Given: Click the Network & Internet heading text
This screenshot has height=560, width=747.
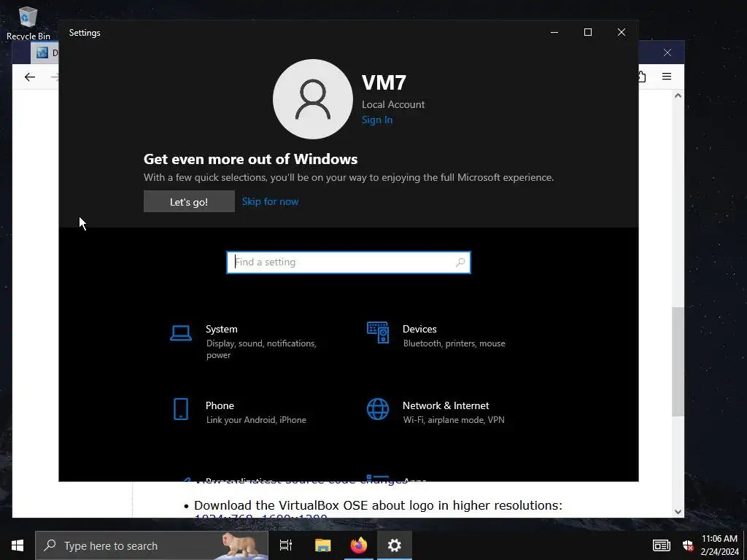Looking at the screenshot, I should (446, 405).
